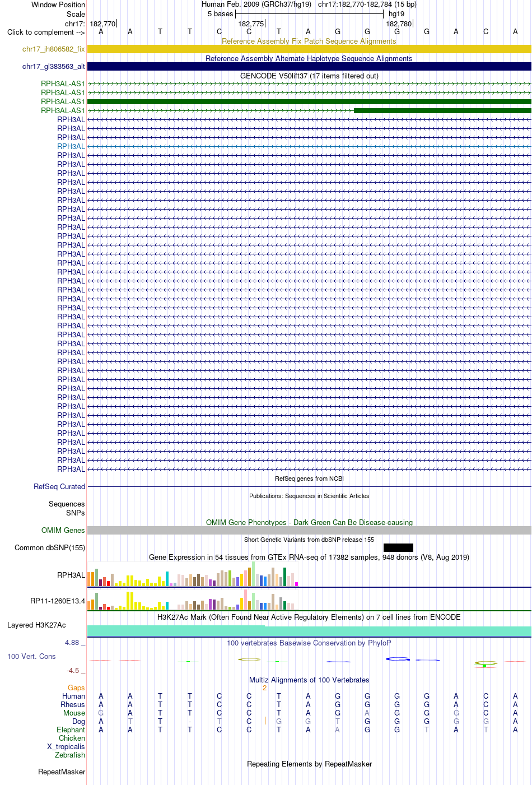The height and width of the screenshot is (785, 532).
Task: Select the Dog alignment row label
Action: (x=78, y=721)
